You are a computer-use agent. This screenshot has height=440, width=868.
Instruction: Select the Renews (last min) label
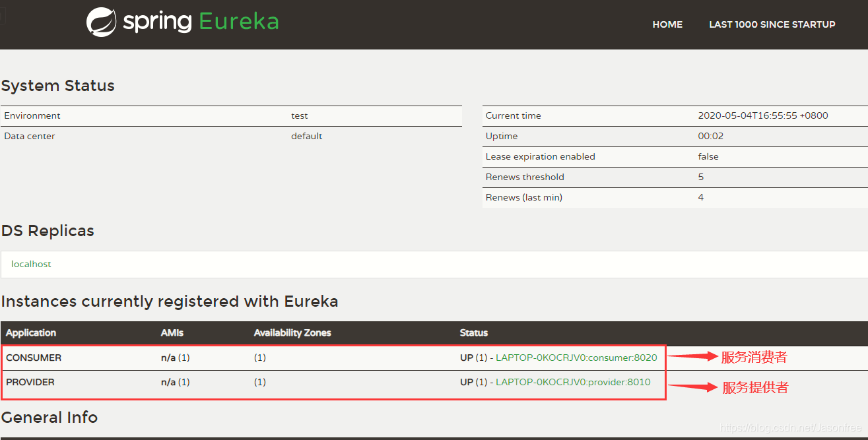pos(524,197)
